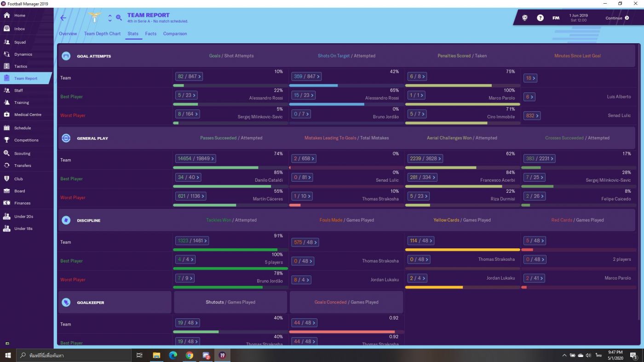Click the team Yellow Cards progress bar

tap(462, 250)
